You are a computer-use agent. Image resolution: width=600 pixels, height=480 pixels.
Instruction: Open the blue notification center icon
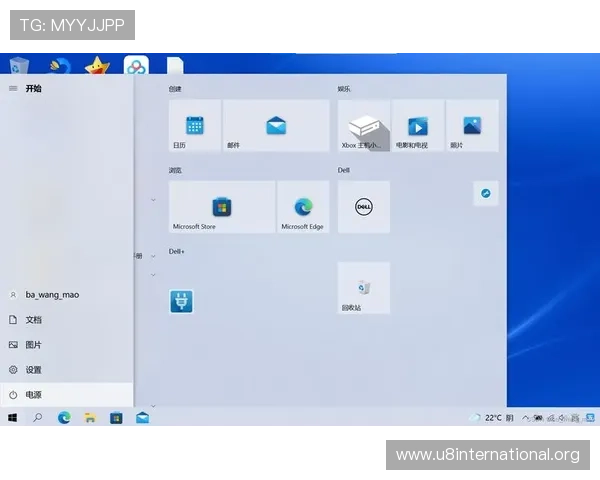tap(590, 418)
